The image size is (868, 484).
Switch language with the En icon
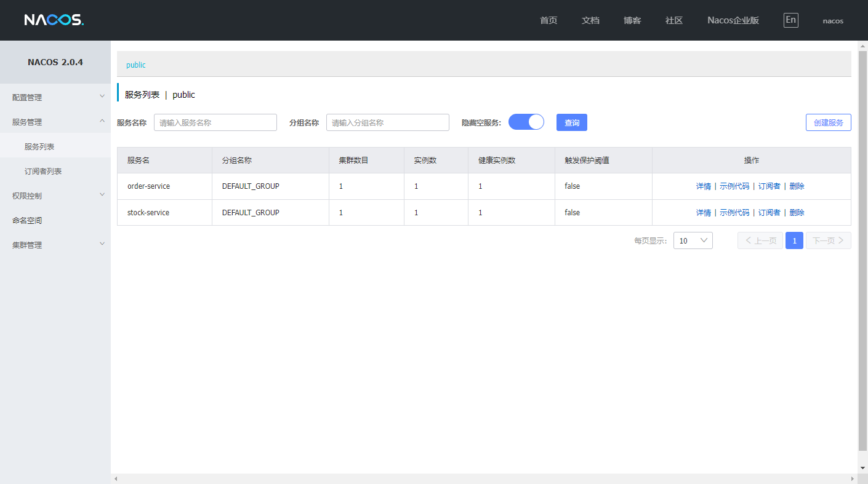coord(790,20)
